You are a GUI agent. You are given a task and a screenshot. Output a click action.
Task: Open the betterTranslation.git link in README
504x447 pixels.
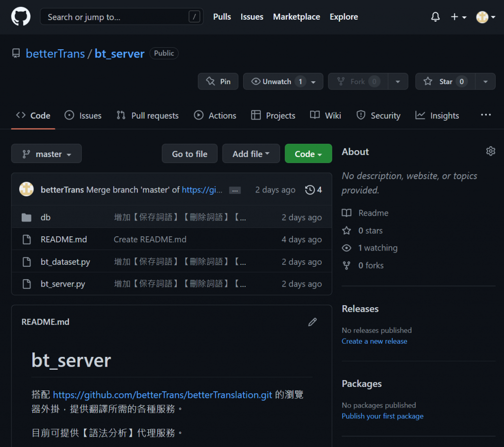162,395
